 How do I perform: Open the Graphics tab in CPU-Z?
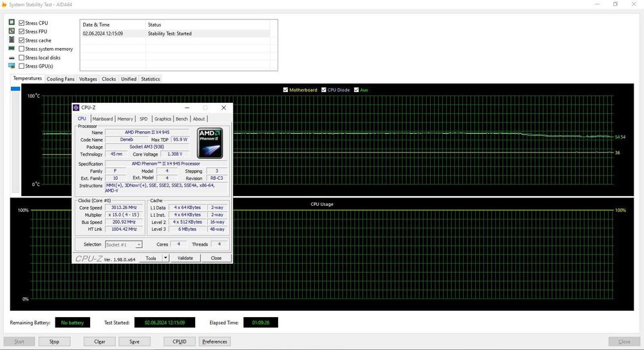click(x=163, y=119)
